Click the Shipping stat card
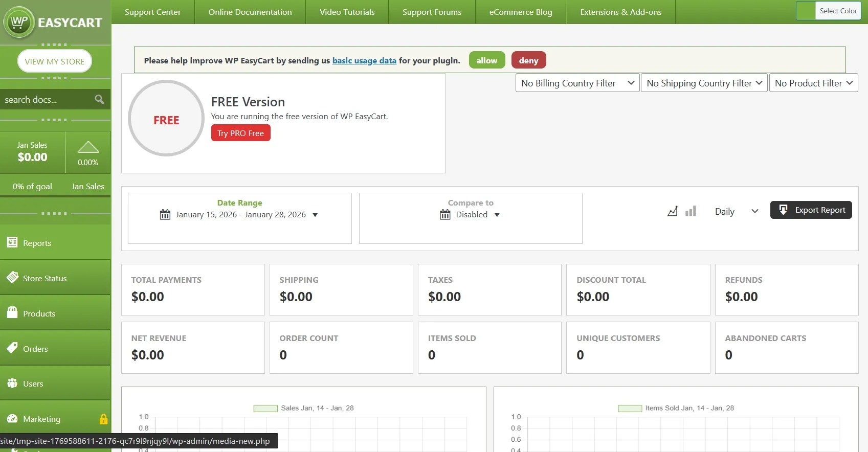The image size is (868, 452). pos(341,289)
